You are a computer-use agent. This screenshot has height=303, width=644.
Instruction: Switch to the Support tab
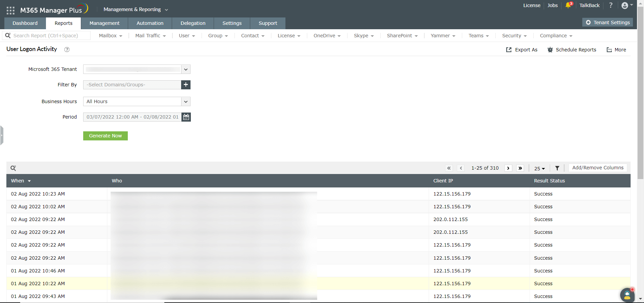click(x=268, y=23)
